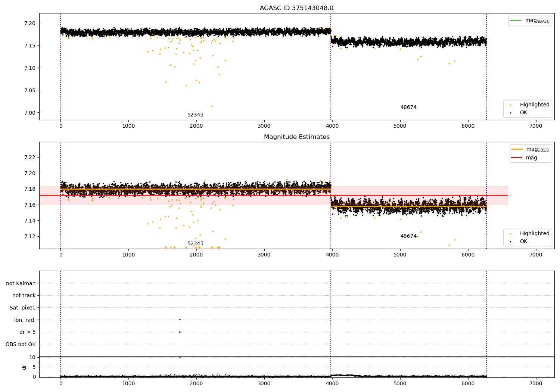Click the 'OBS not OK' row label

[x=21, y=344]
